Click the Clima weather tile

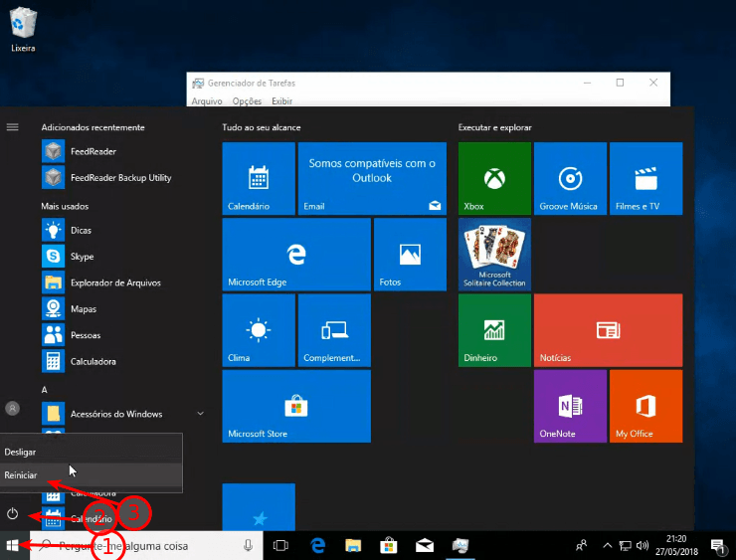click(x=258, y=330)
